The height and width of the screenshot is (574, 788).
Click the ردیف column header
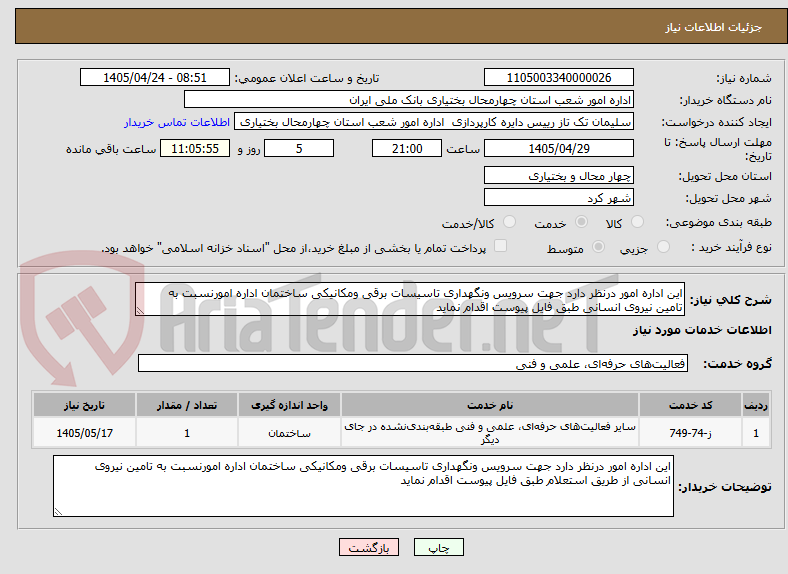pos(756,405)
